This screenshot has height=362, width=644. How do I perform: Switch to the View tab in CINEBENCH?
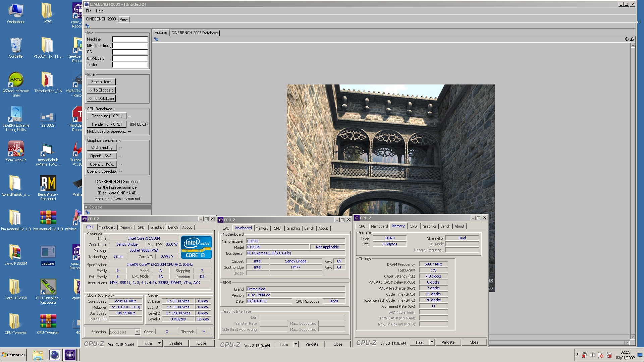coord(124,19)
